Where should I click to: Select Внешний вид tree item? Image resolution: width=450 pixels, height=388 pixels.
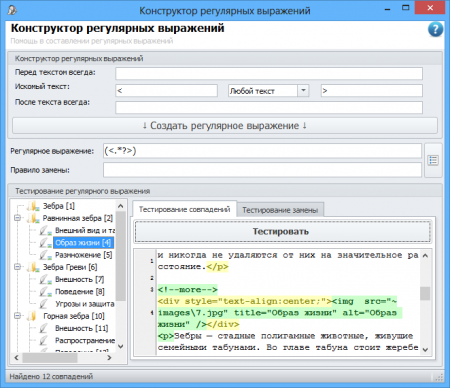pos(85,230)
